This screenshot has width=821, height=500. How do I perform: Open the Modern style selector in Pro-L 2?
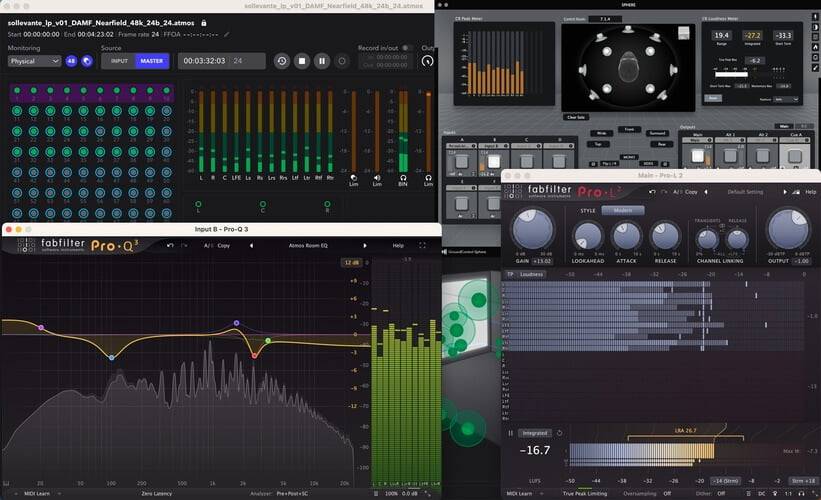pos(623,210)
